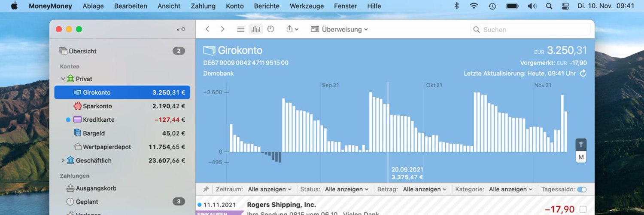Viewport: 644px width, 215px height.
Task: Click the -17,90 transaction amount
Action: (559, 209)
